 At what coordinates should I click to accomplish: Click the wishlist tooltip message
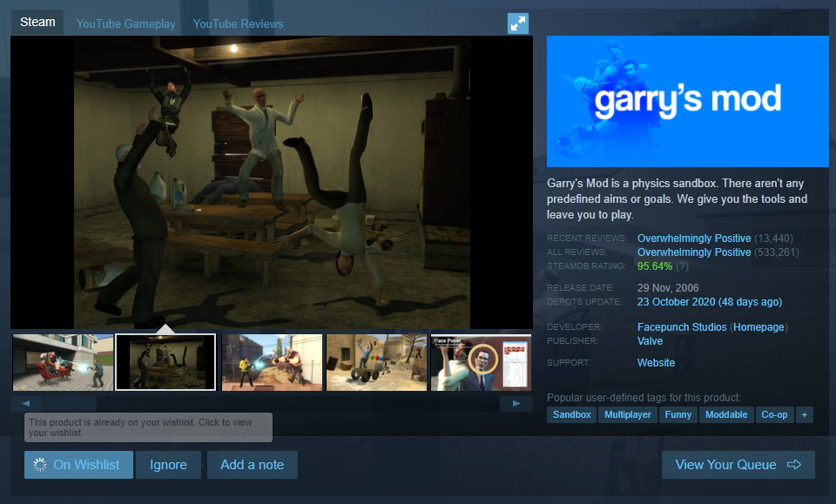(x=148, y=427)
